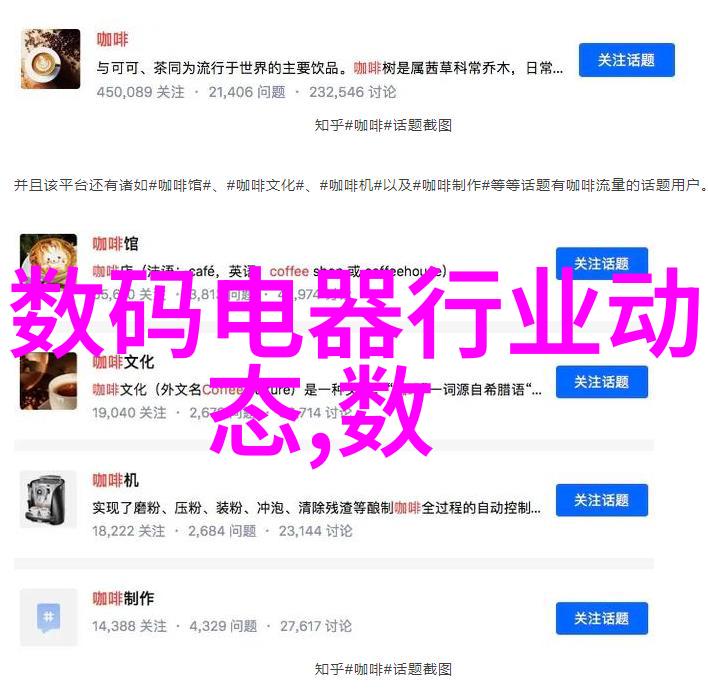Follow the 咖啡 topic with 关注话题
Screen dimensions: 708x700
point(627,60)
